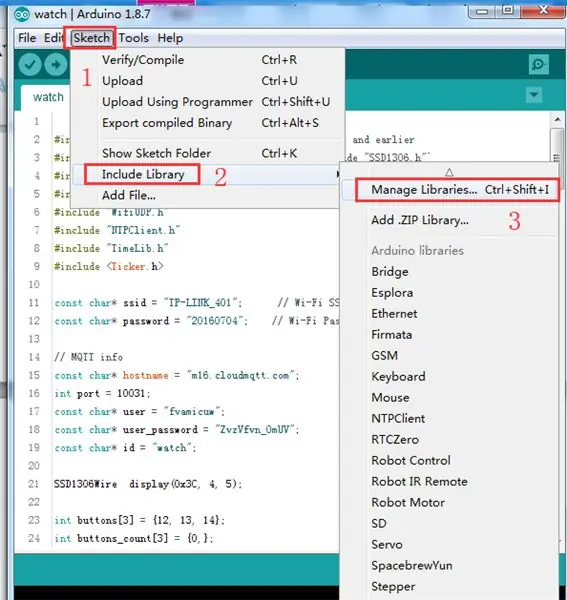Include the GSM library
The height and width of the screenshot is (600, 567).
[x=385, y=355]
